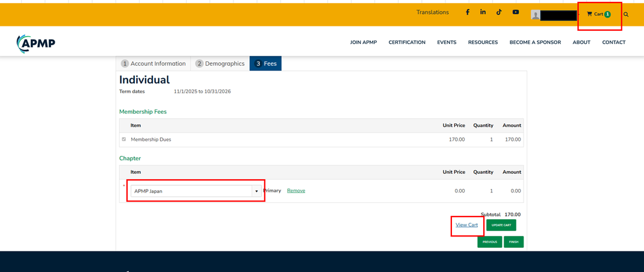Go to the CONTACT page
644x272 pixels.
(x=614, y=42)
